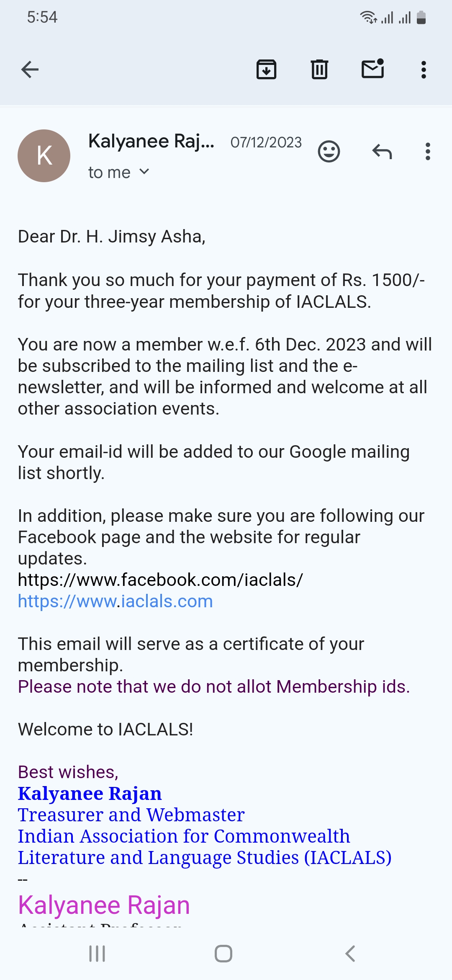Delete the email with trash icon
Screen dimensions: 452x980
(x=319, y=70)
